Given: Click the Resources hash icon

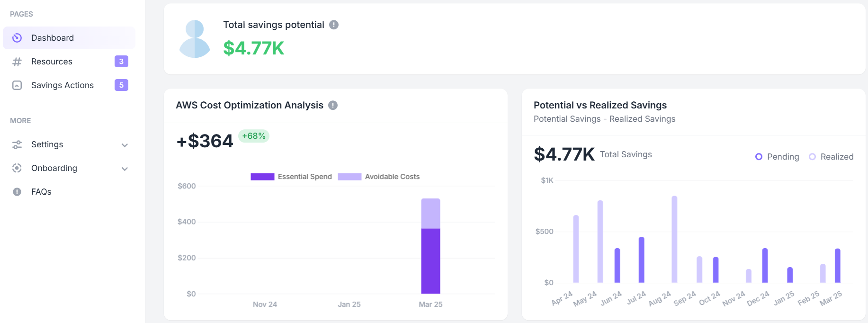Looking at the screenshot, I should (x=17, y=62).
